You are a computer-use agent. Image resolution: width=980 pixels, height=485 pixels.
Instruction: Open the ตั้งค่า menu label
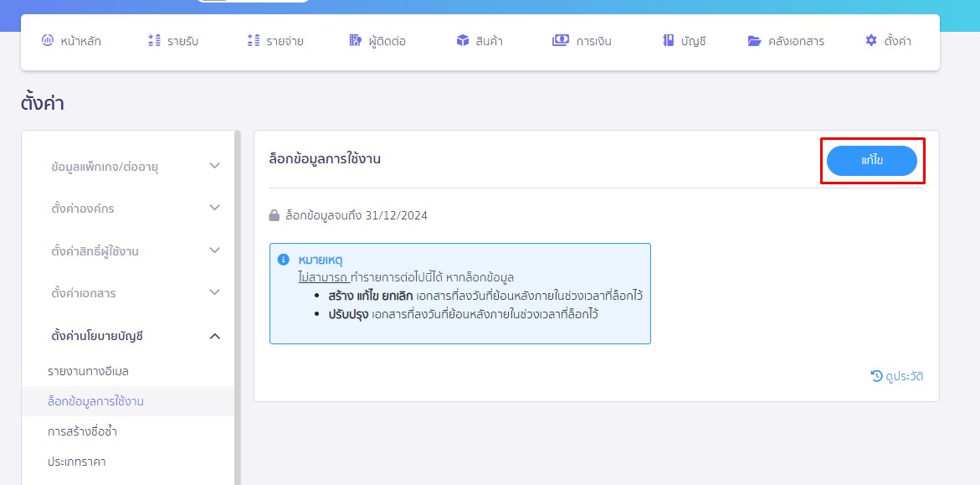897,42
